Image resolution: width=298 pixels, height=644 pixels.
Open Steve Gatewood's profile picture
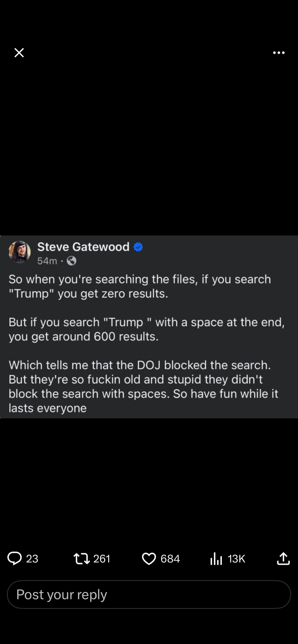[20, 252]
